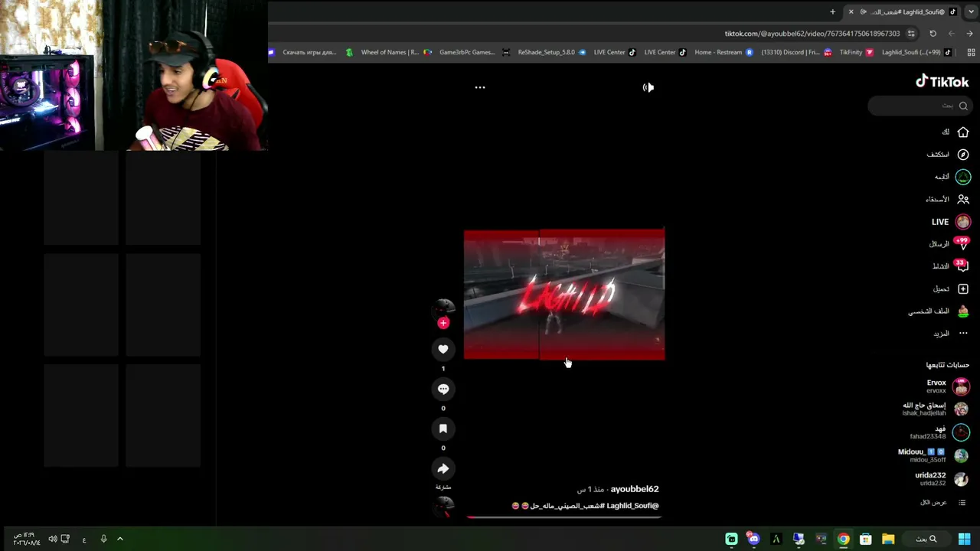This screenshot has width=980, height=551.
Task: Open the all bookmarks grid icon
Action: coord(972,52)
